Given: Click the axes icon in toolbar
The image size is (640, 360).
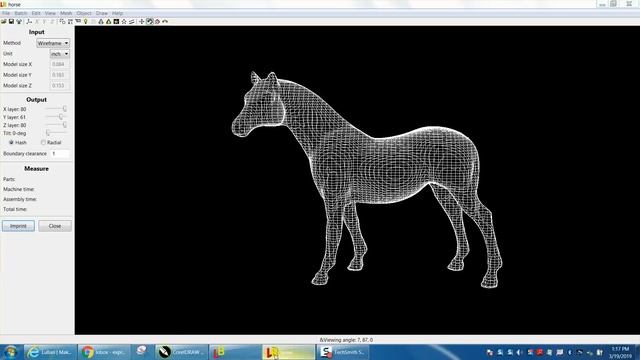Looking at the screenshot, I should (x=29, y=21).
